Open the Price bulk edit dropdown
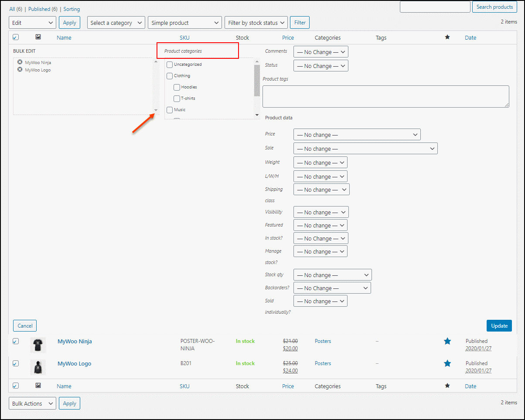 pos(357,135)
